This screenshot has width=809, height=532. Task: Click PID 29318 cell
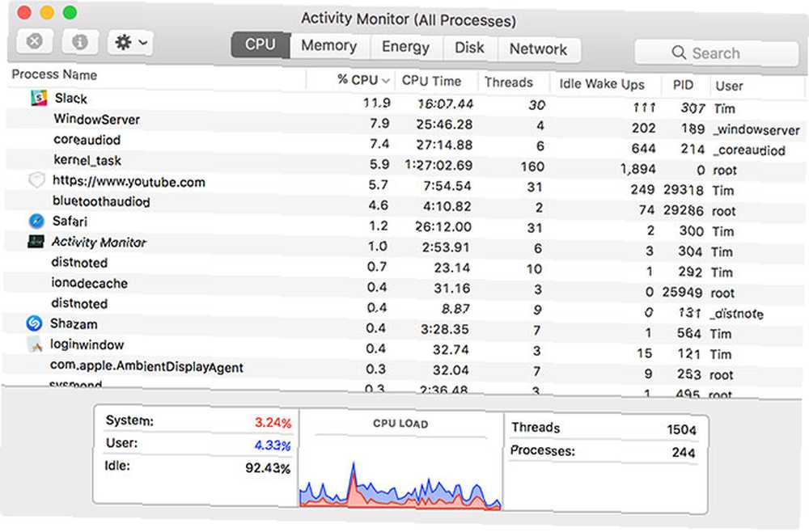click(x=683, y=190)
